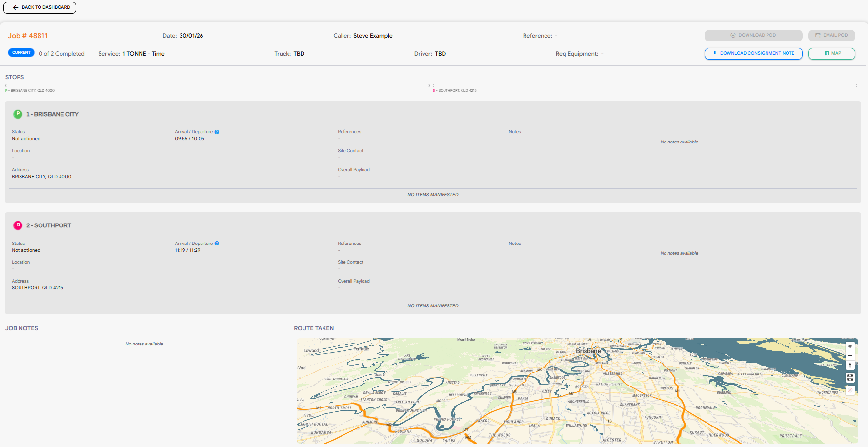Click the pink D delivery marker icon
The image size is (868, 447).
(x=18, y=225)
